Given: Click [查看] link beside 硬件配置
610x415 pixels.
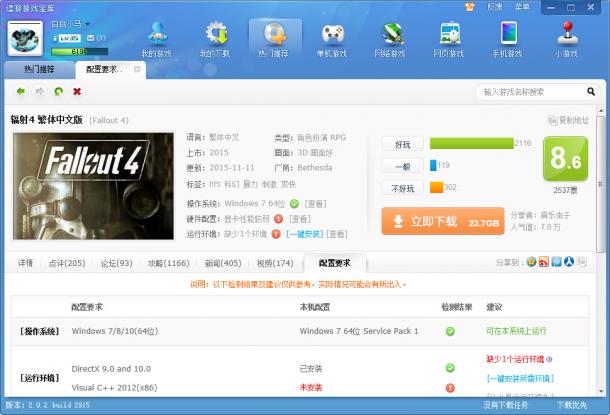Looking at the screenshot, I should [300, 219].
